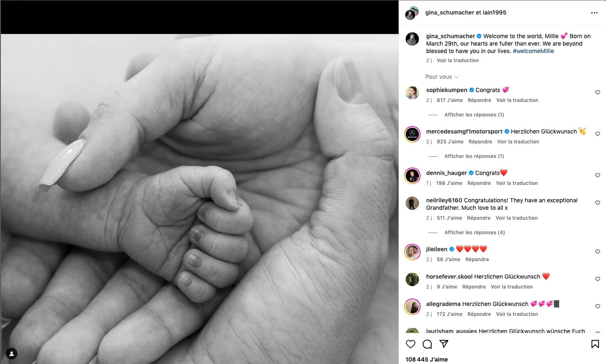606x364 pixels.
Task: Expand the Pour vous comment filter
Action: click(x=442, y=77)
